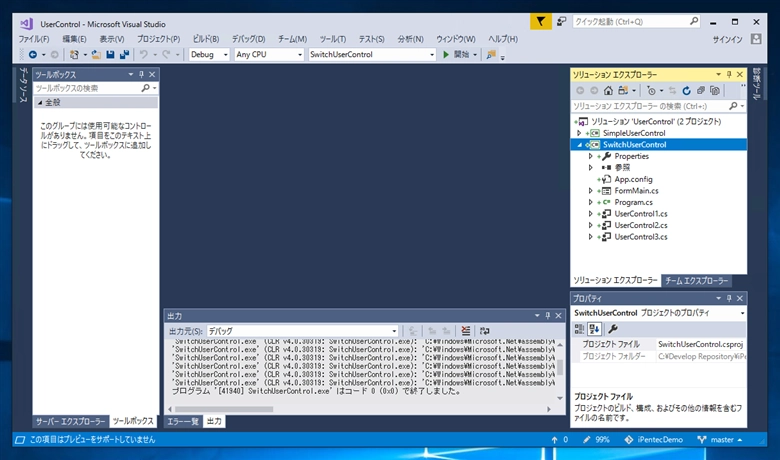Select Program.cs in Solution Explorer
Image resolution: width=780 pixels, height=460 pixels.
tap(633, 202)
